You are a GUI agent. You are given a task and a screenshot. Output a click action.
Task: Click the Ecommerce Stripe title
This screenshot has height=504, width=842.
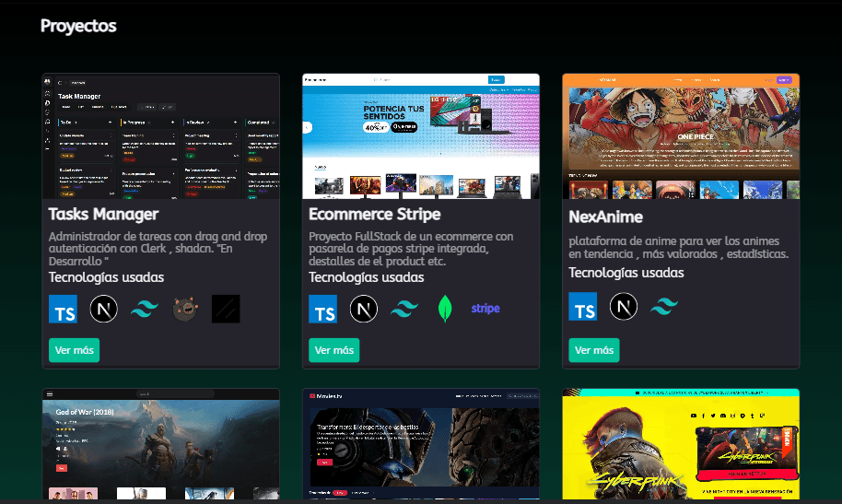coord(375,215)
